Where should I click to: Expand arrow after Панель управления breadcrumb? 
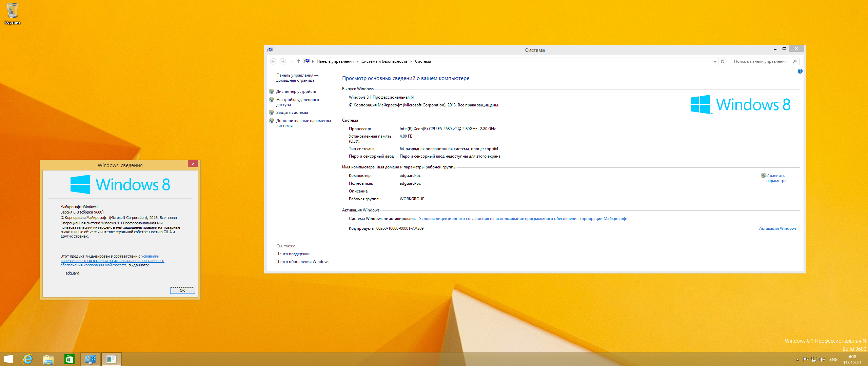click(x=357, y=61)
